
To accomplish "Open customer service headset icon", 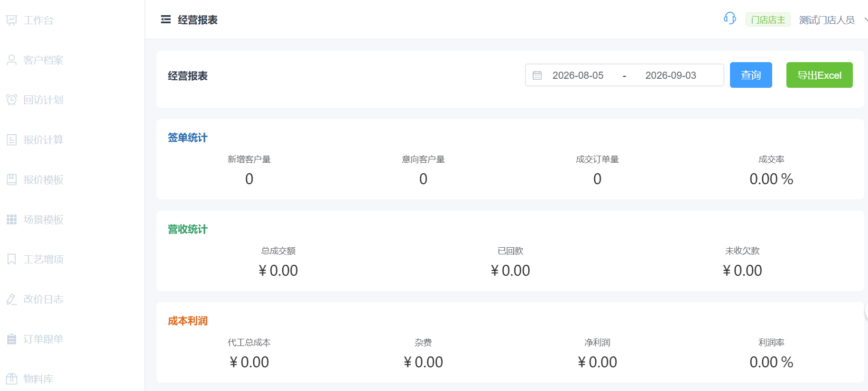I will (729, 19).
